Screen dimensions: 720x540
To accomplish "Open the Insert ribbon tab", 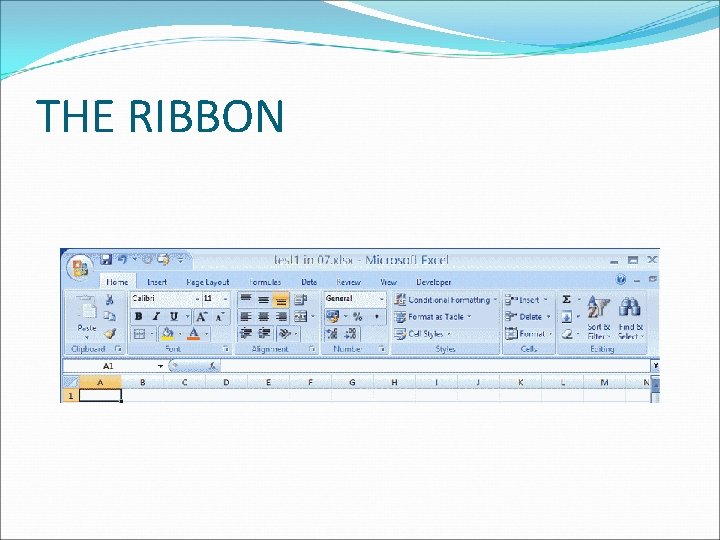I will (157, 282).
